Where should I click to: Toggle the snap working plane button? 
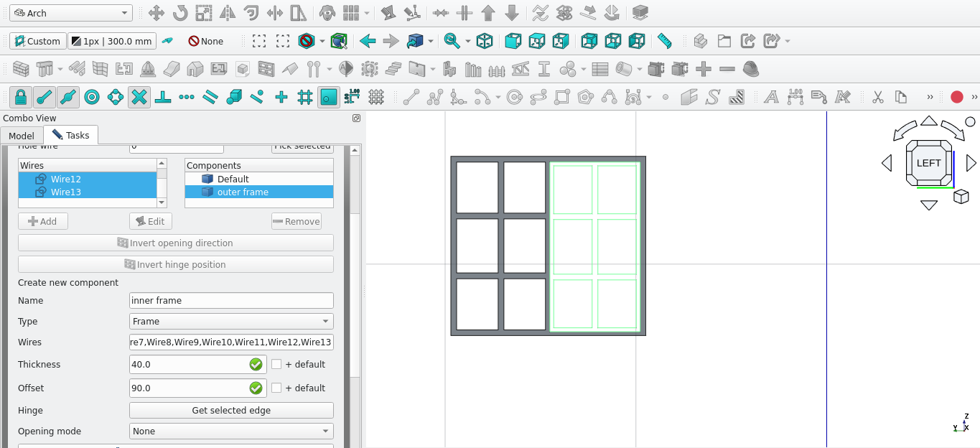[328, 97]
